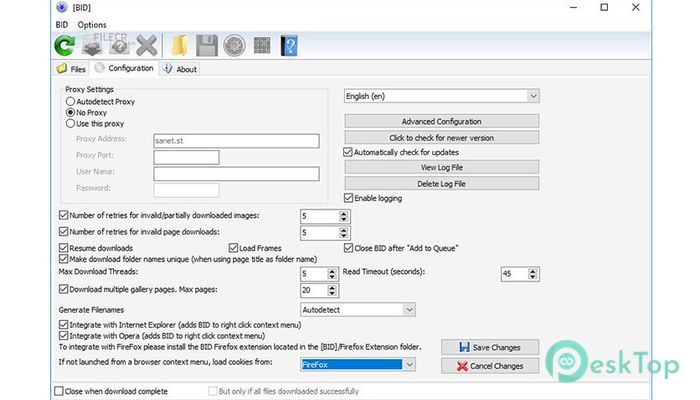Increase the Max pages spinner value
The image size is (700, 400).
332,288
